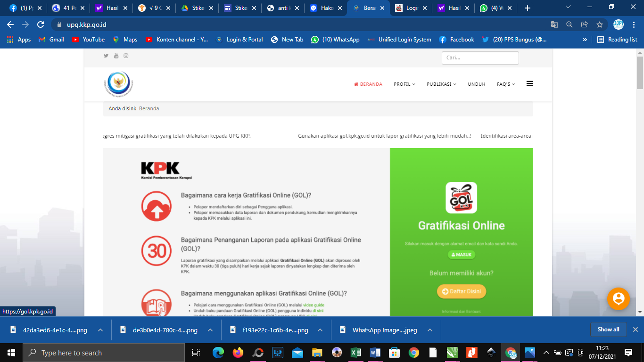Open the Chrome profile avatar
Image resolution: width=644 pixels, height=362 pixels.
(x=618, y=25)
